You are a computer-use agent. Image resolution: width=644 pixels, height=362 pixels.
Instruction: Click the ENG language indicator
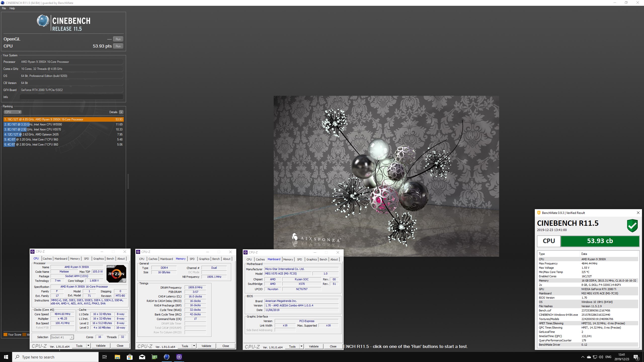coord(608,357)
